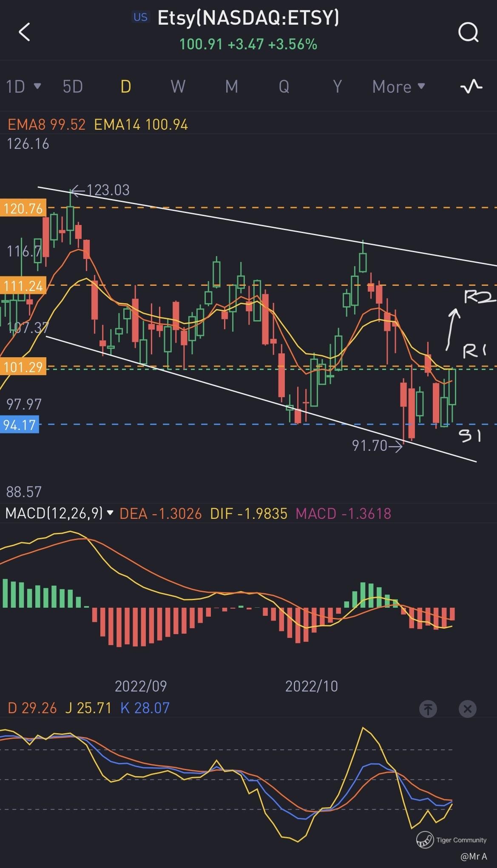Open the chart indicator wave icon
The image size is (497, 868).
pyautogui.click(x=471, y=86)
